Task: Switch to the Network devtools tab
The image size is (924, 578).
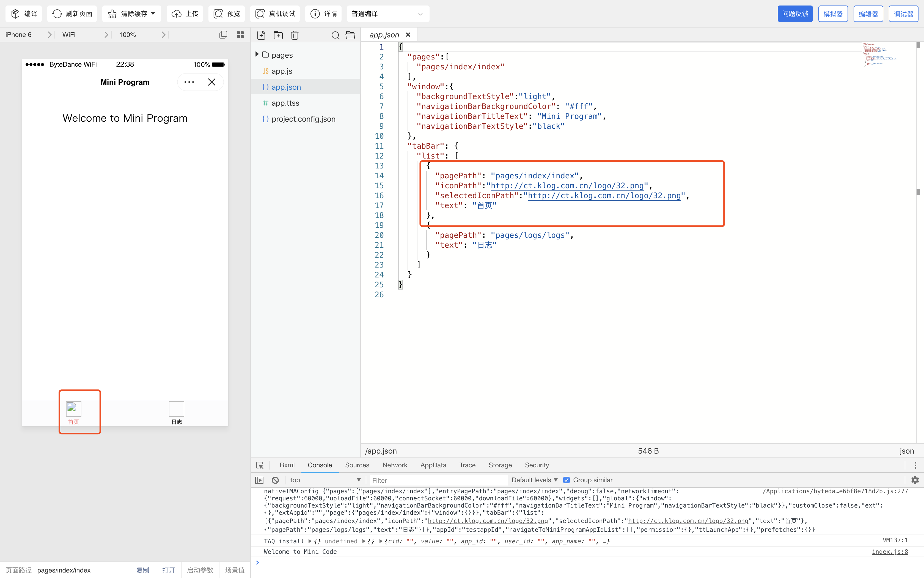Action: (395, 465)
